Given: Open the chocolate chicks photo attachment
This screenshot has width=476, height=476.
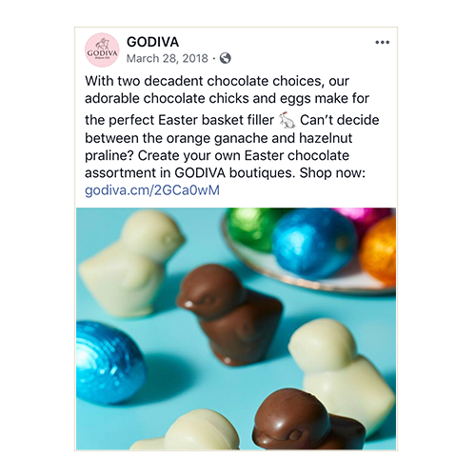Looking at the screenshot, I should point(236,328).
